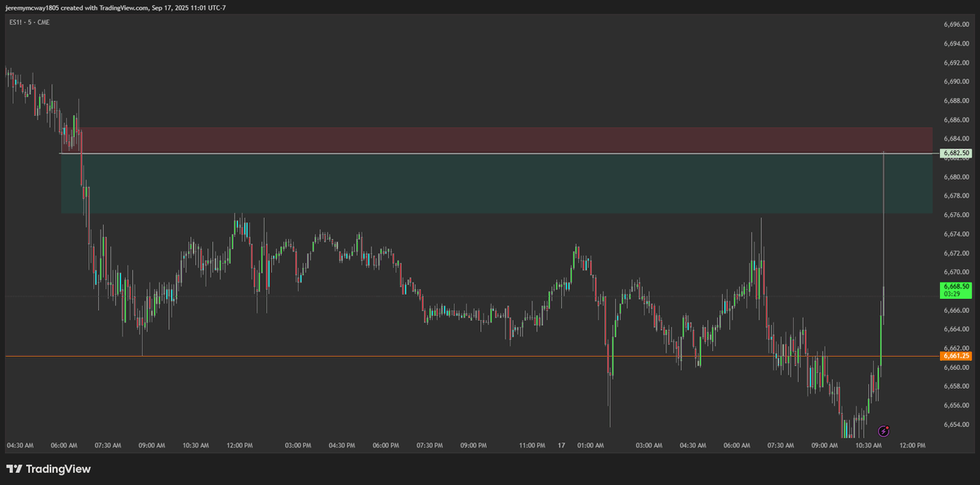Select the ES1! · 5 · CME symbol label
The image size is (980, 485).
[29, 22]
